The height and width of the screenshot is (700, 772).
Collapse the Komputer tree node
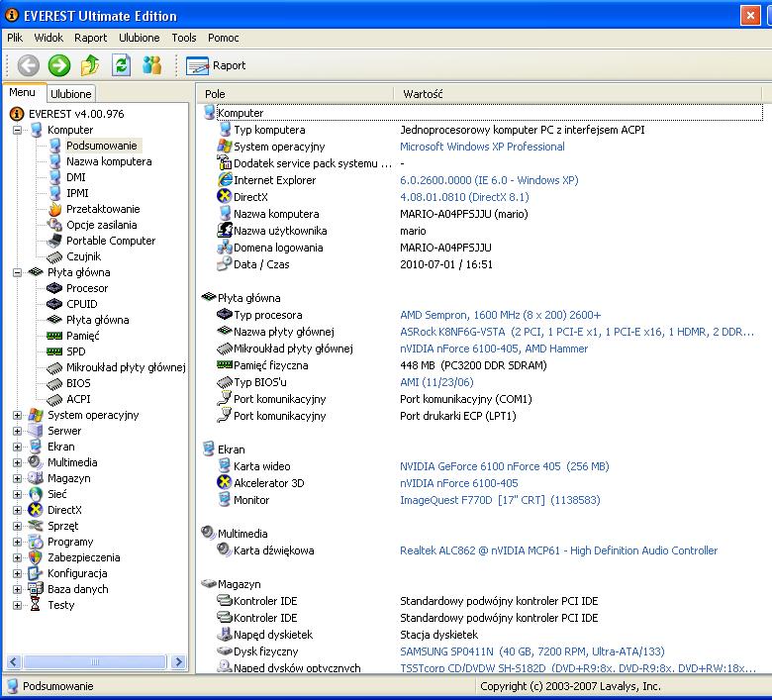pos(17,130)
